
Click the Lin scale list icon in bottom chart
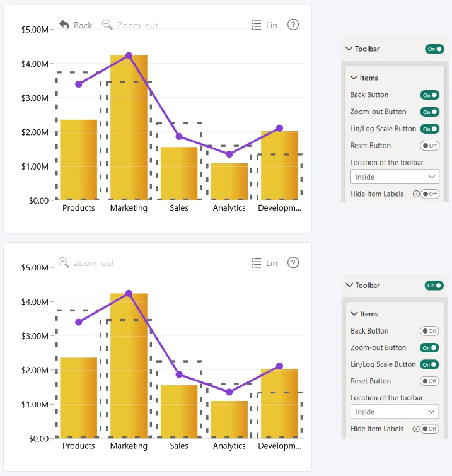(x=257, y=263)
